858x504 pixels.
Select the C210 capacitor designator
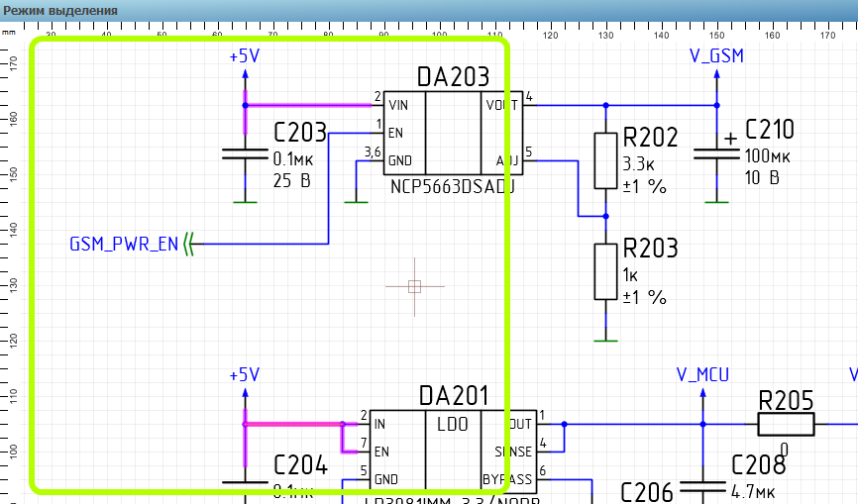(770, 130)
